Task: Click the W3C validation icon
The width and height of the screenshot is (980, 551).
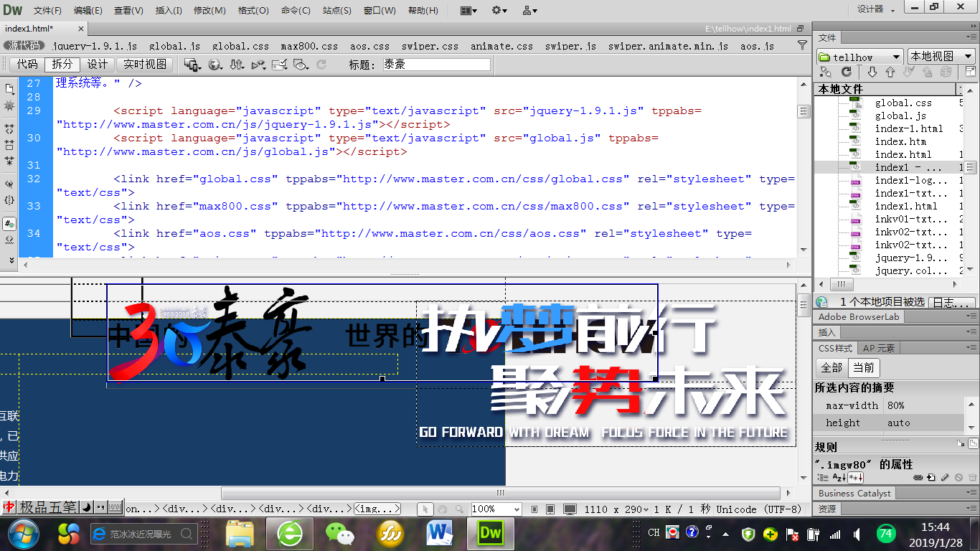Action: click(258, 65)
